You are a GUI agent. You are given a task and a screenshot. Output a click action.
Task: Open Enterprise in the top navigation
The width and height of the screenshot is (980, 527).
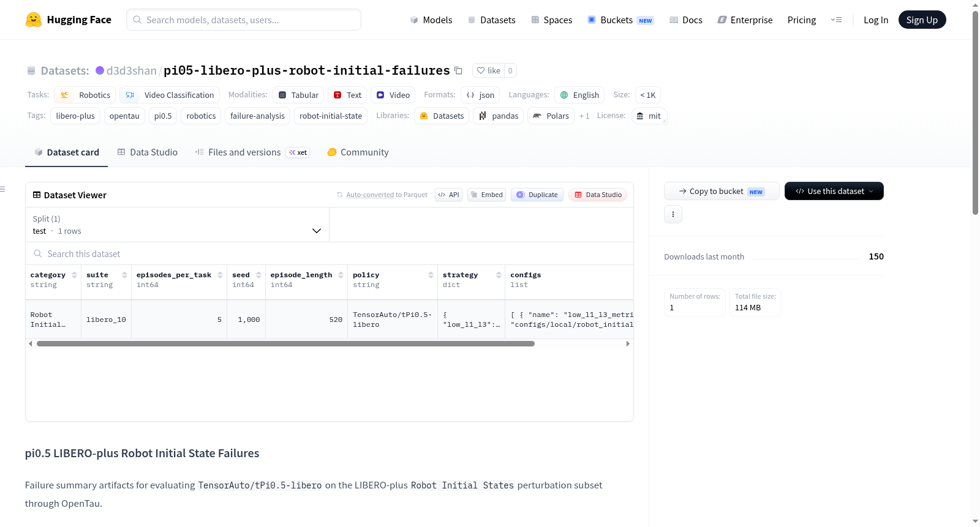(745, 20)
